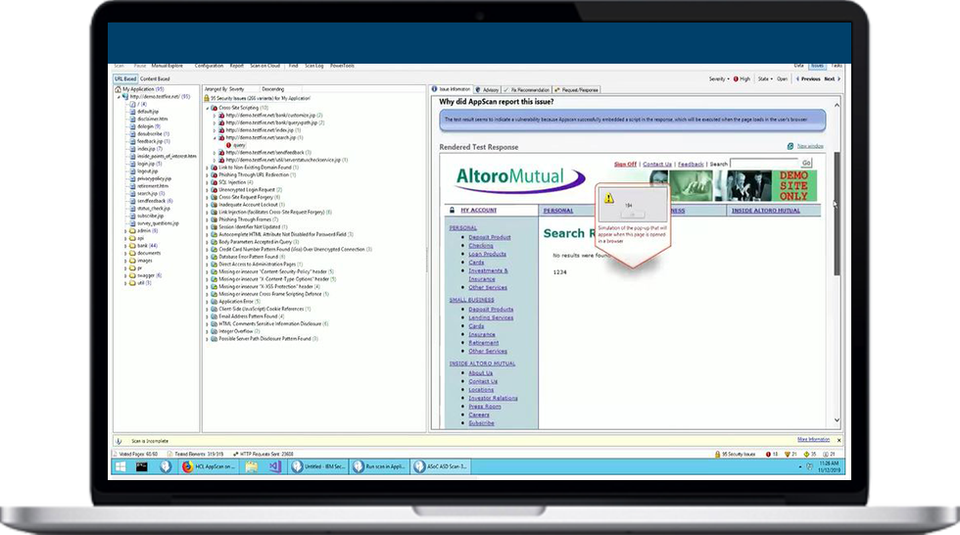Switch to Content Based view
Viewport: 960px width, 535px height.
click(156, 78)
